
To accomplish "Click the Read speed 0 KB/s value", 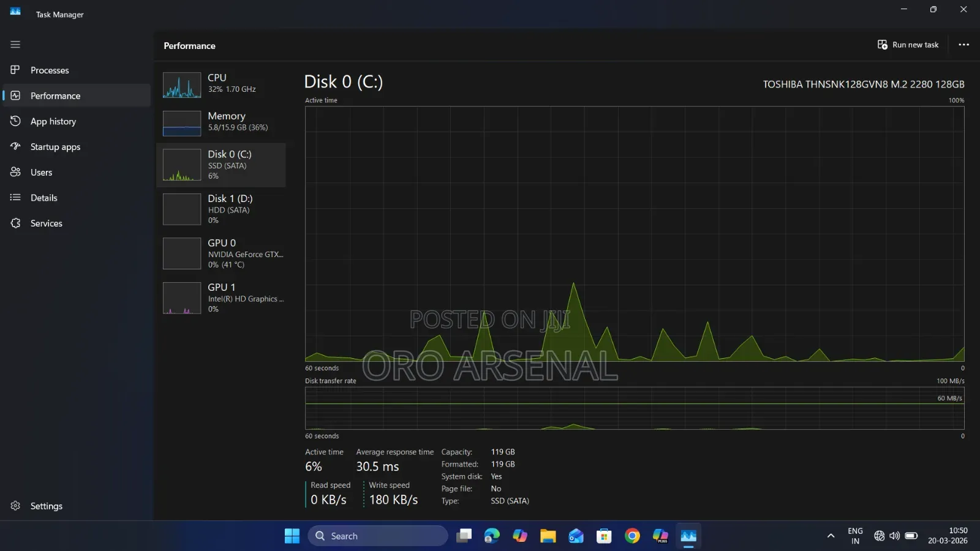I will (x=328, y=500).
